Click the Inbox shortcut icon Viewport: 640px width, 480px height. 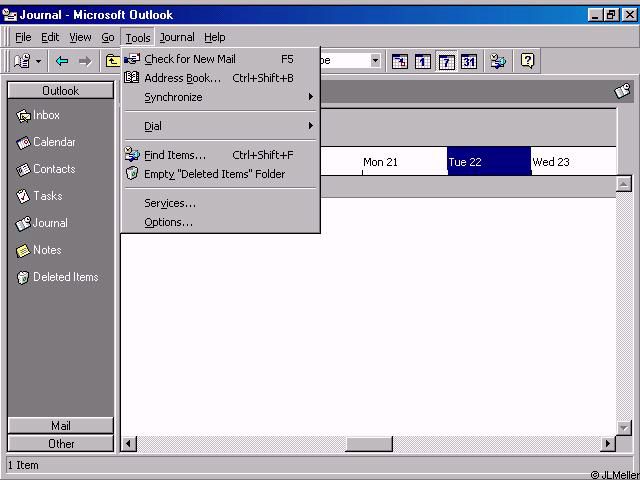[x=24, y=116]
